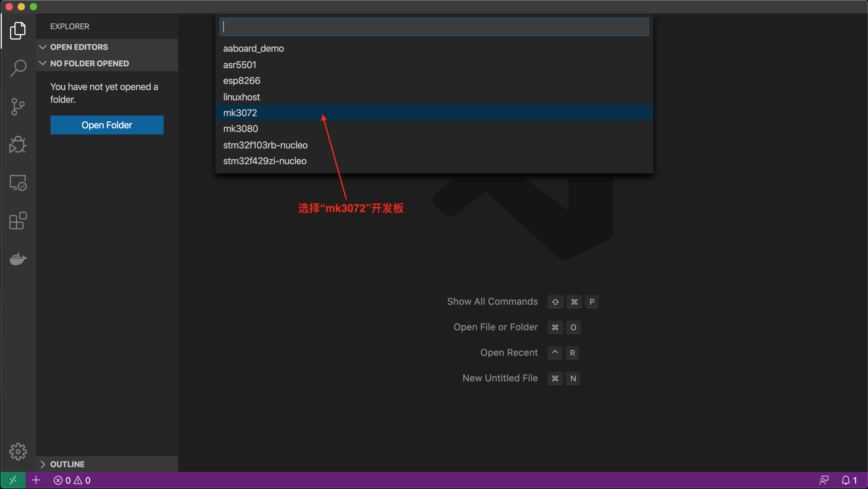Viewport: 868px width, 489px height.
Task: Open errors and warnings count in status bar
Action: pos(72,480)
